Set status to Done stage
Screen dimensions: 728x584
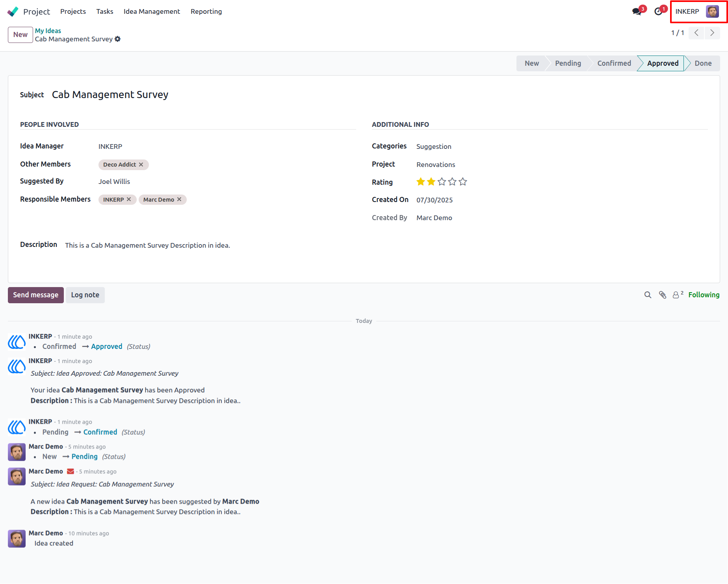pyautogui.click(x=703, y=63)
